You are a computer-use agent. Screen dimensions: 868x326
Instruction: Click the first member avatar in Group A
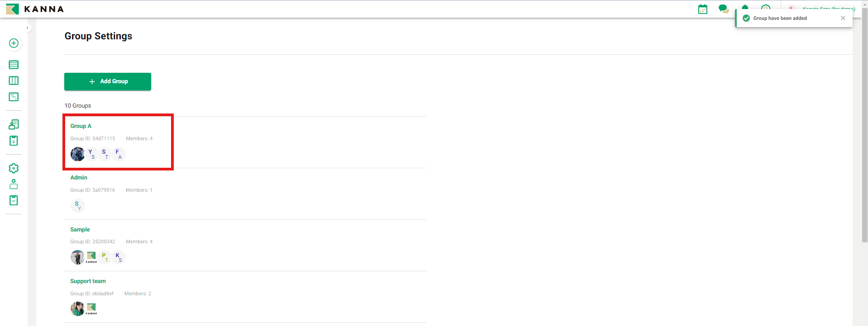click(77, 154)
